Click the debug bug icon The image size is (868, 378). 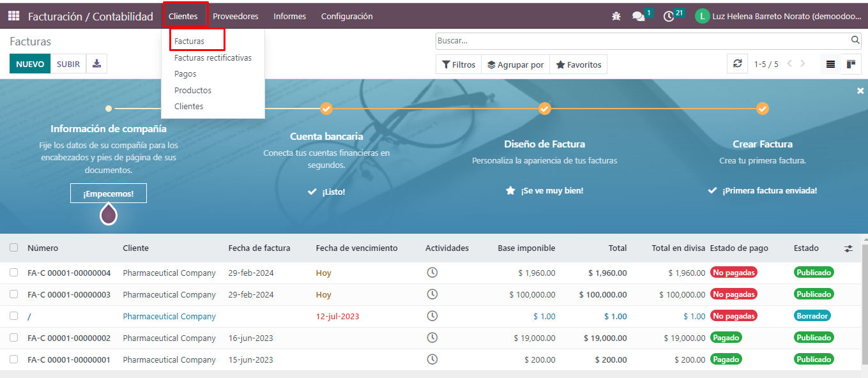pyautogui.click(x=616, y=16)
